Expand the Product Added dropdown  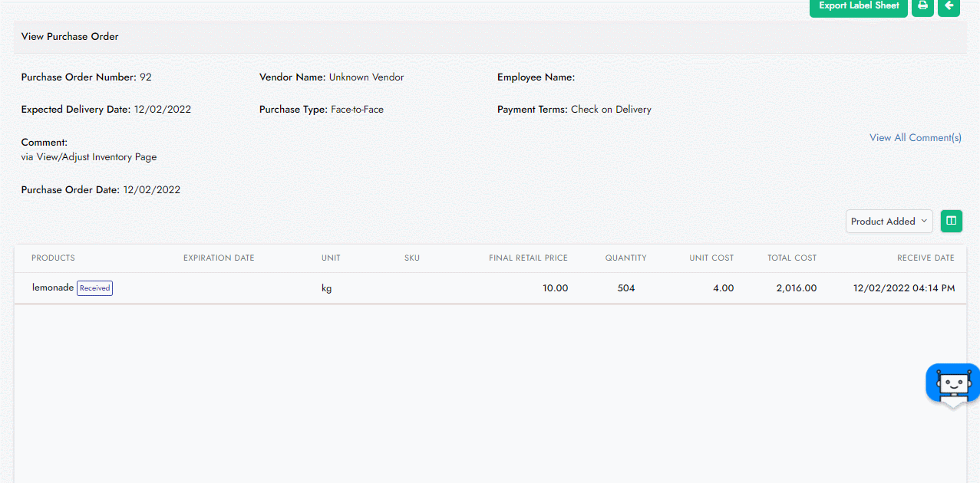pos(889,221)
